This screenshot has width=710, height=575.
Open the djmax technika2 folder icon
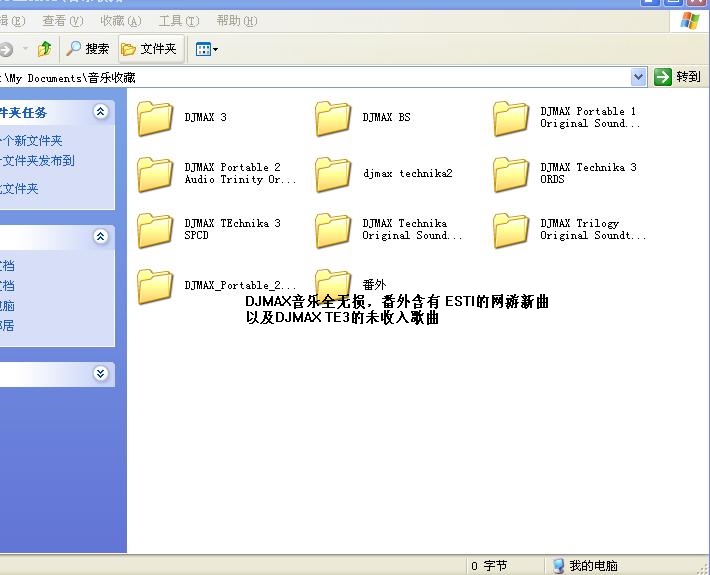333,174
